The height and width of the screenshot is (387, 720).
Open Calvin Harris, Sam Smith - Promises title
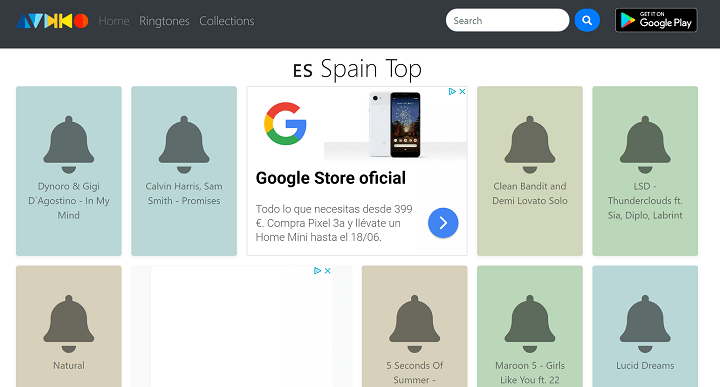coord(184,193)
